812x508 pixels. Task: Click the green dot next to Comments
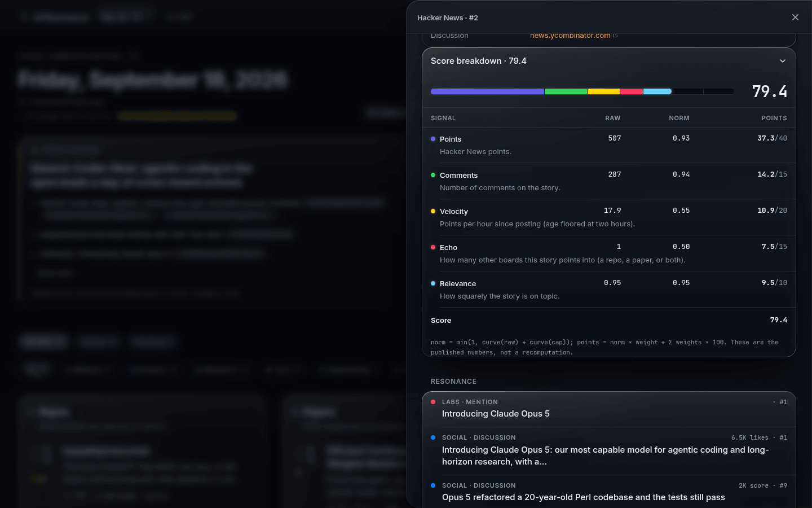433,175
